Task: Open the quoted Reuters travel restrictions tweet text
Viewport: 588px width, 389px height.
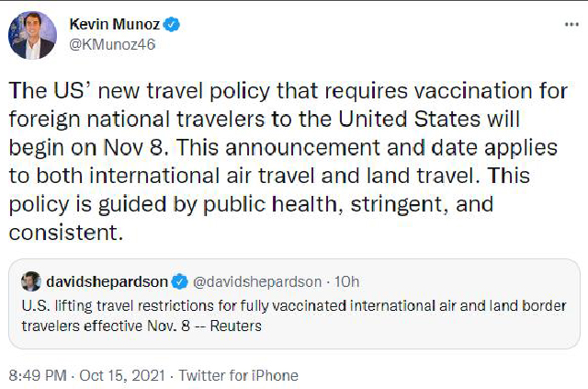Action: coord(294,315)
